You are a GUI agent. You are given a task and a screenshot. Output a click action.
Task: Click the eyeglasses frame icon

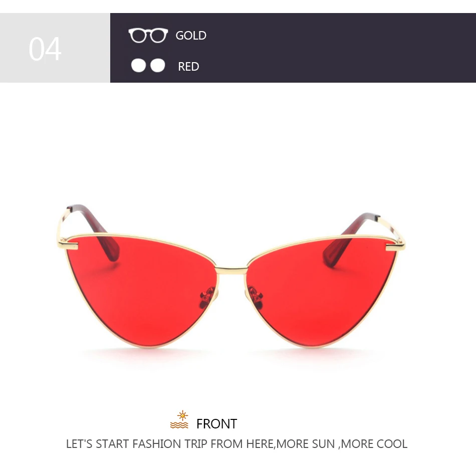tap(148, 35)
